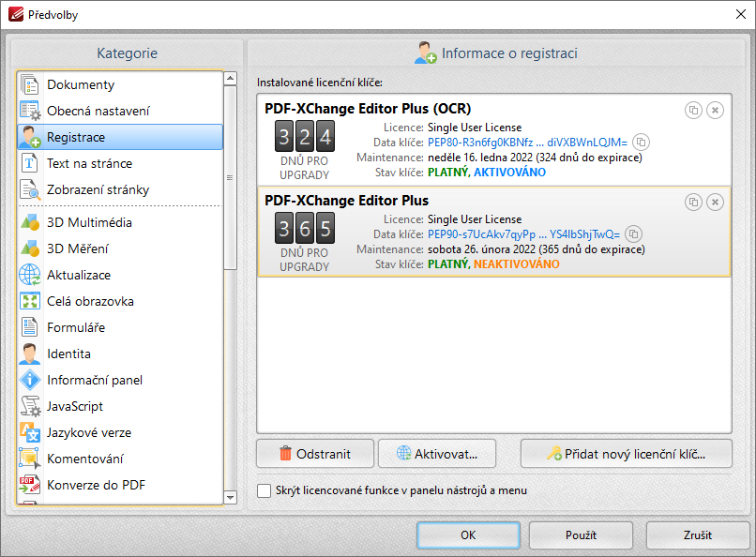Image resolution: width=756 pixels, height=557 pixels.
Task: Copy the PEP80 key data string
Action: 641,143
